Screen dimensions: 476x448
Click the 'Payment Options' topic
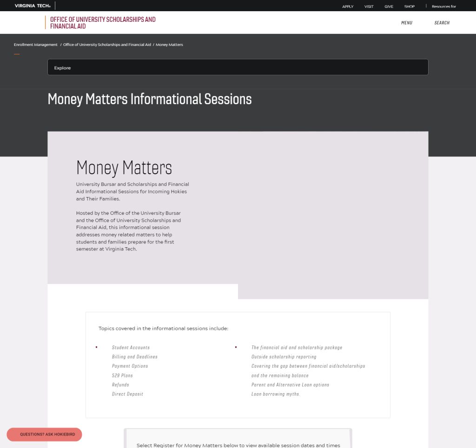click(x=130, y=366)
